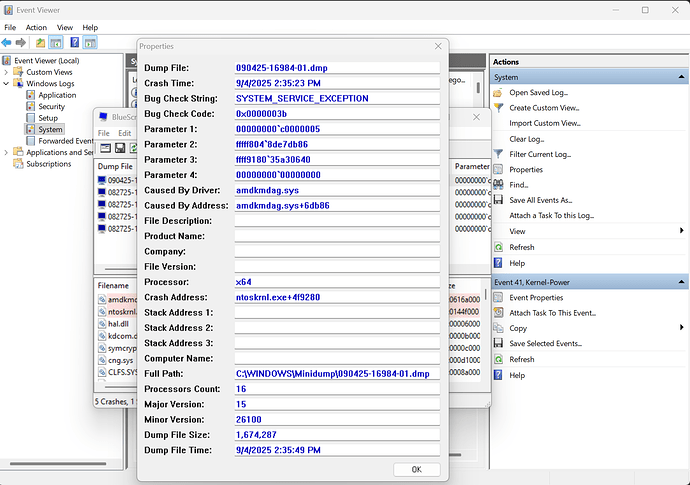Click the Dump File column header in BlueScreenView
This screenshot has width=690, height=485.
pos(116,166)
